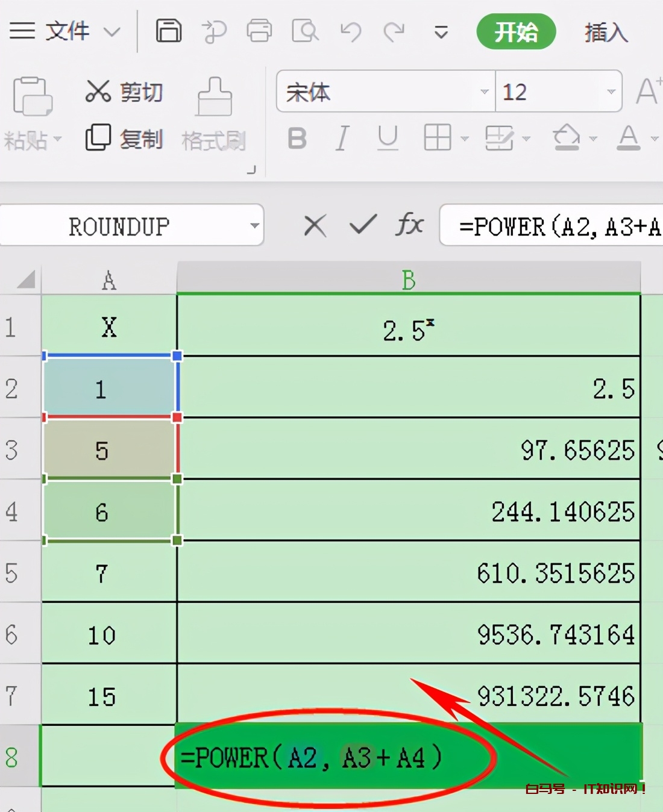Click the Print icon
663x812 pixels.
point(259,31)
